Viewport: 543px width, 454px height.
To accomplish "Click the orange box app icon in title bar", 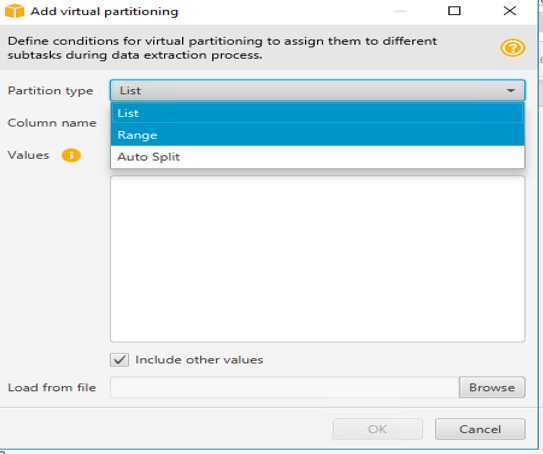I will [x=14, y=11].
